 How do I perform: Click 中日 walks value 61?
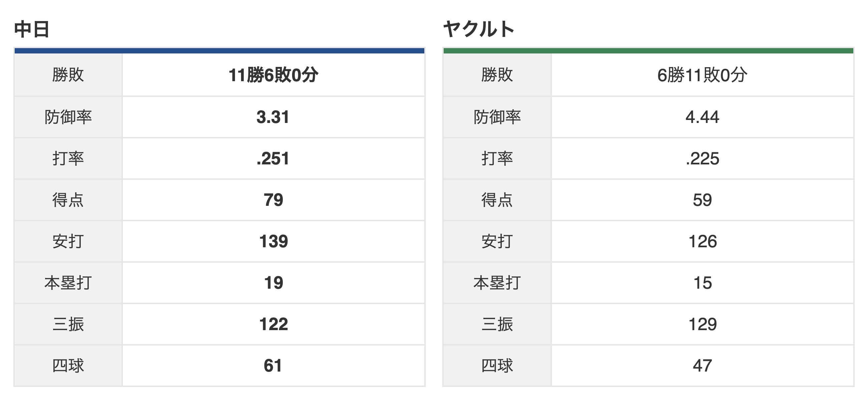(x=273, y=366)
